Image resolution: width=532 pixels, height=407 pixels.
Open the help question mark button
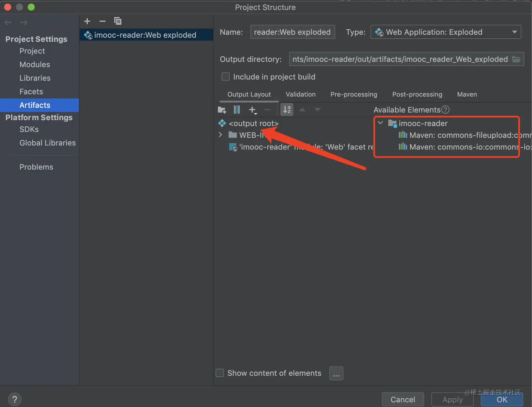tap(14, 399)
